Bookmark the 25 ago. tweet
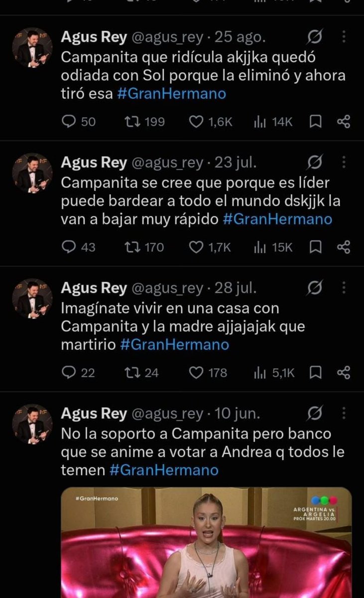 pyautogui.click(x=316, y=122)
